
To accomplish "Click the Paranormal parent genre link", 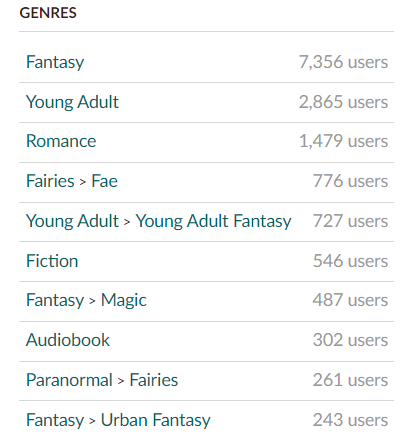I will [69, 380].
